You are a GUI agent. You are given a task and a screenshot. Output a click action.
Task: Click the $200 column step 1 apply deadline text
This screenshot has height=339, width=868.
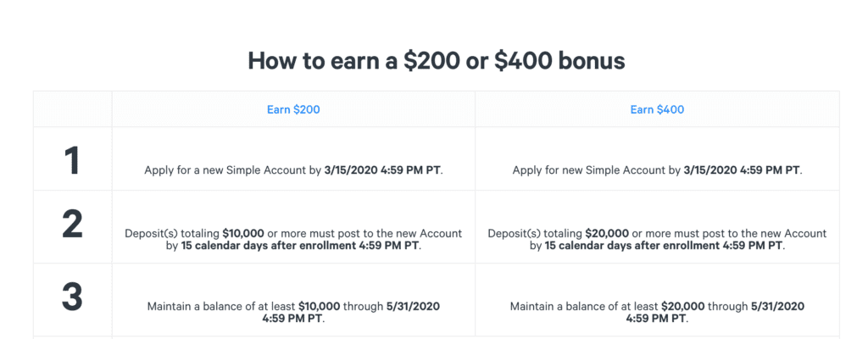[293, 170]
